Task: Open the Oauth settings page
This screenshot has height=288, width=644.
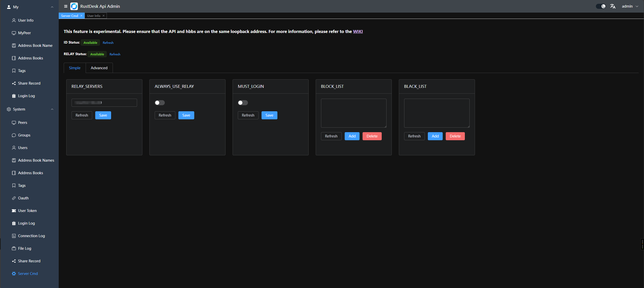Action: coord(23,198)
